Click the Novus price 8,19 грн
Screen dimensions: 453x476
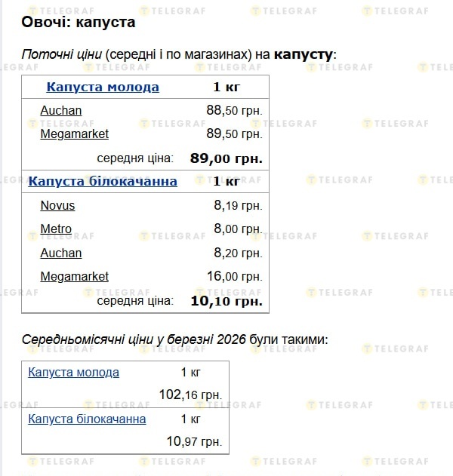(x=238, y=205)
